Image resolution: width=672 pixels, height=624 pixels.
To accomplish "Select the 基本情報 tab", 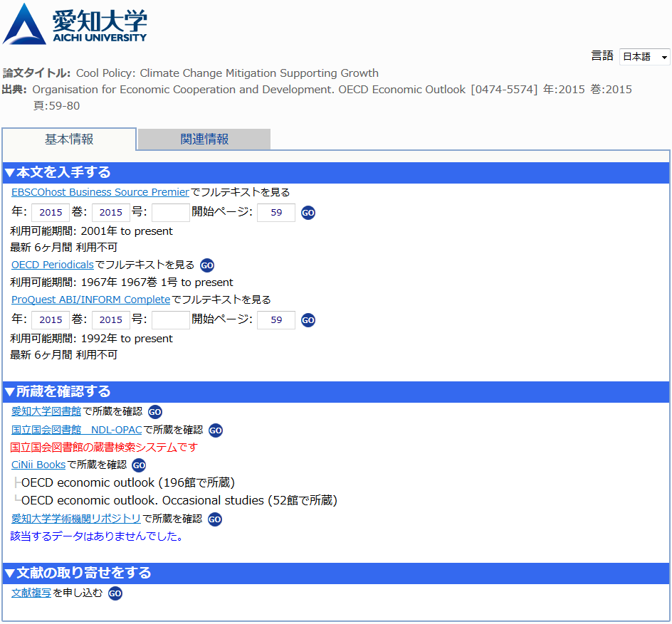I will [69, 139].
